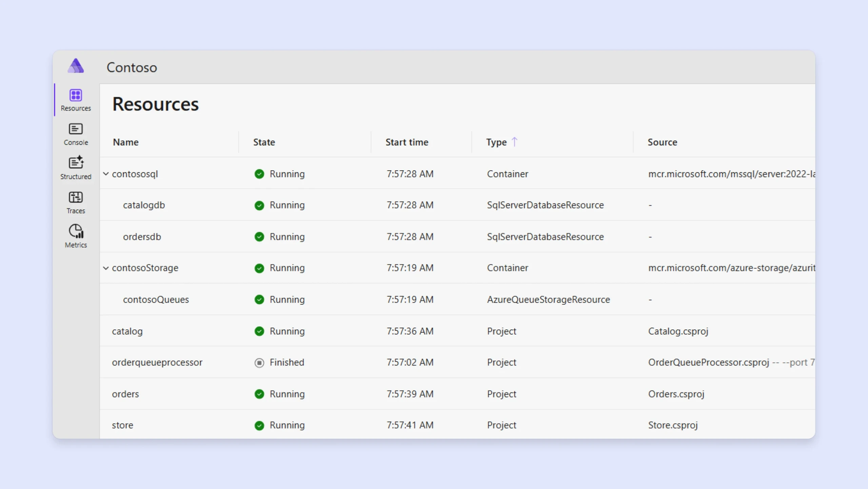Open the Metrics page icon
Viewport: 868px width, 489px height.
click(76, 231)
